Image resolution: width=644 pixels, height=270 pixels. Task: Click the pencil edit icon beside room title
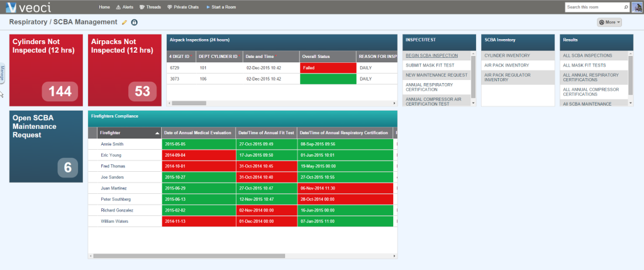coord(125,22)
